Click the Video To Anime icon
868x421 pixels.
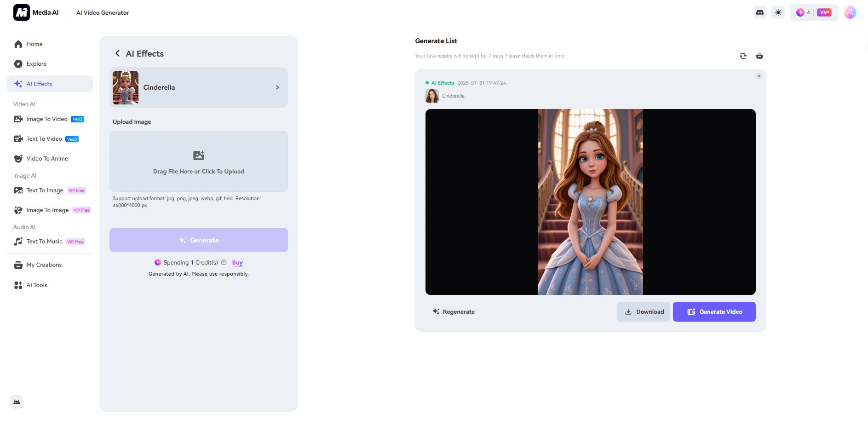(x=18, y=159)
